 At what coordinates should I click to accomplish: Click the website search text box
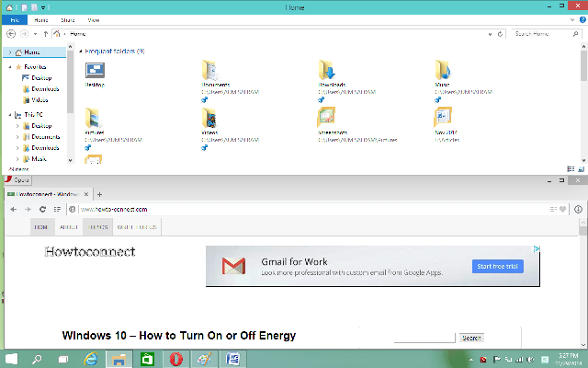[424, 338]
